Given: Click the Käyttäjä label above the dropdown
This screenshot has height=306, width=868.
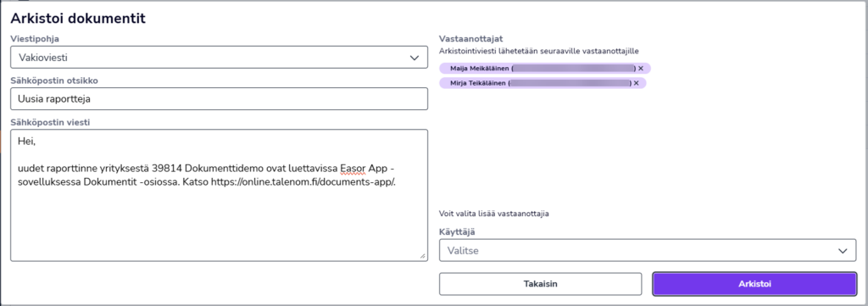Looking at the screenshot, I should click(457, 232).
